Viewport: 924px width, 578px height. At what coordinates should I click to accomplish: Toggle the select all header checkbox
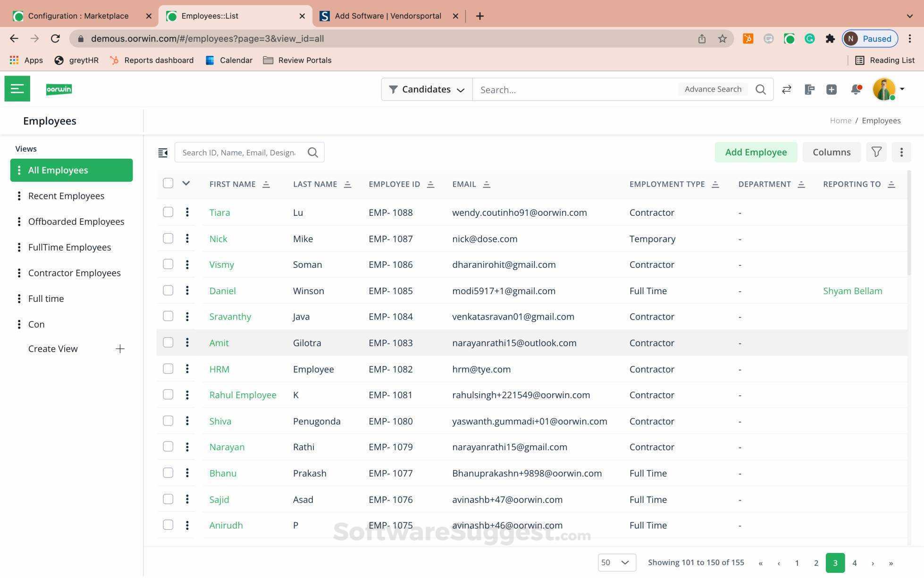click(168, 183)
